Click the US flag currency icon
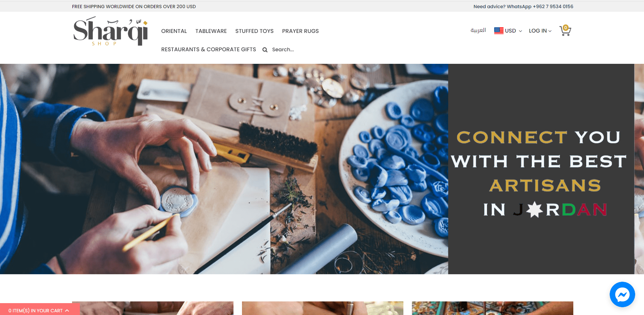Screen dimensions: 644x315 (x=499, y=31)
